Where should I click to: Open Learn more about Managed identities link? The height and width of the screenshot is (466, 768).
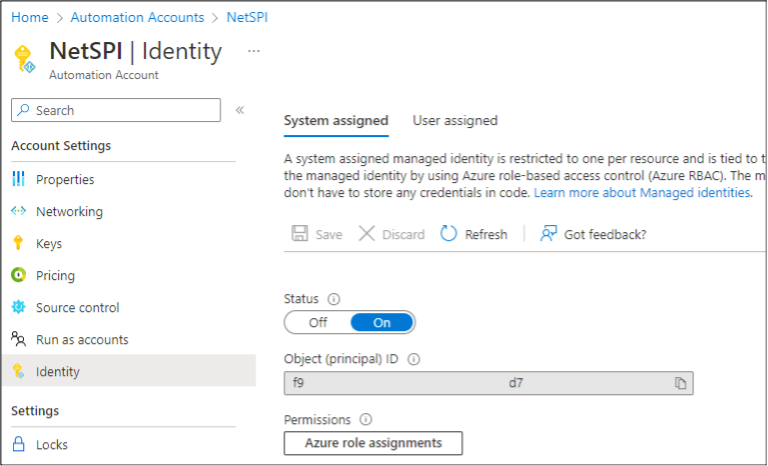pos(642,193)
